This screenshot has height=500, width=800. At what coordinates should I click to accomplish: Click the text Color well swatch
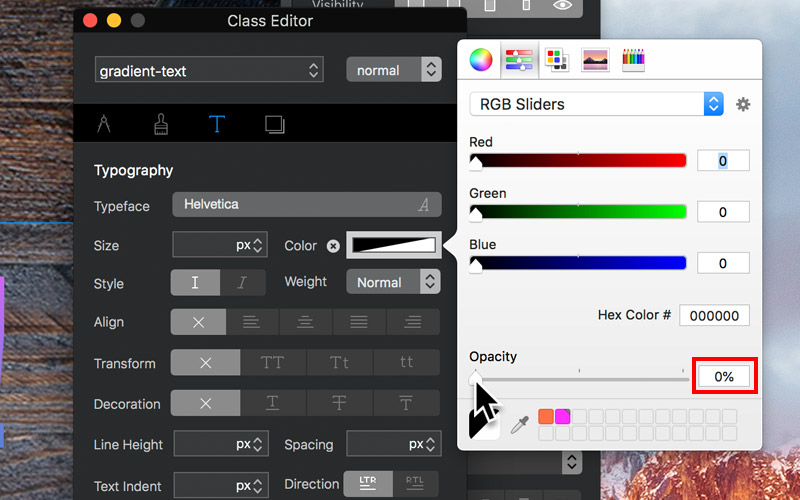tap(393, 245)
